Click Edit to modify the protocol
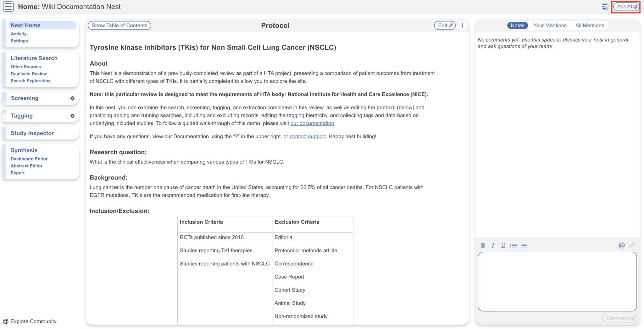Image resolution: width=644 pixels, height=329 pixels. (x=444, y=25)
